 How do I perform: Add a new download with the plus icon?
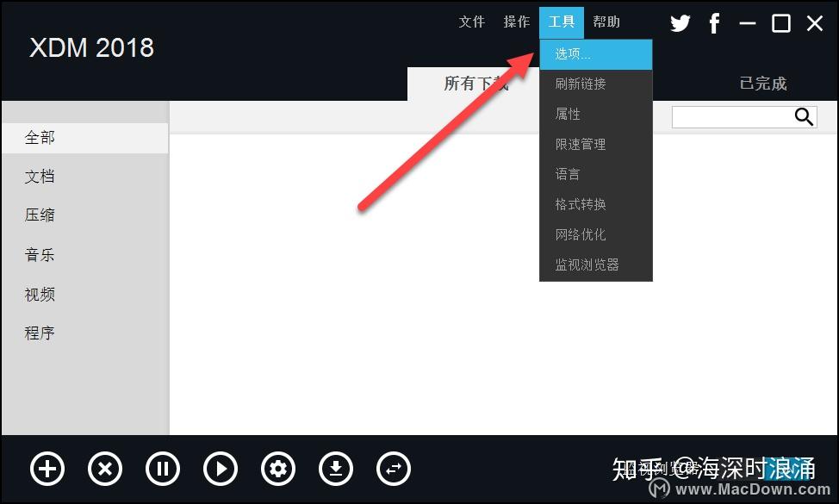coord(47,469)
